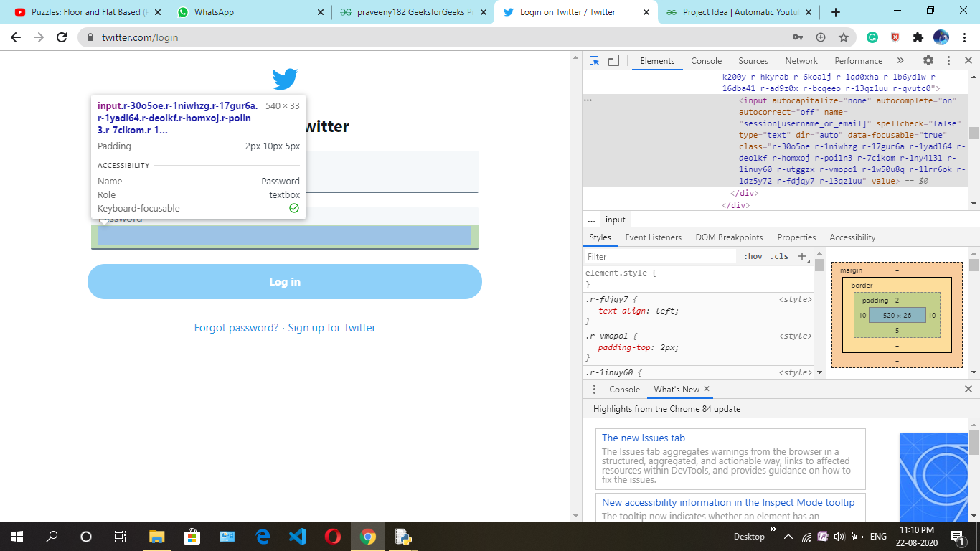The height and width of the screenshot is (551, 980).
Task: Toggle the .cls class editor
Action: [x=779, y=256]
